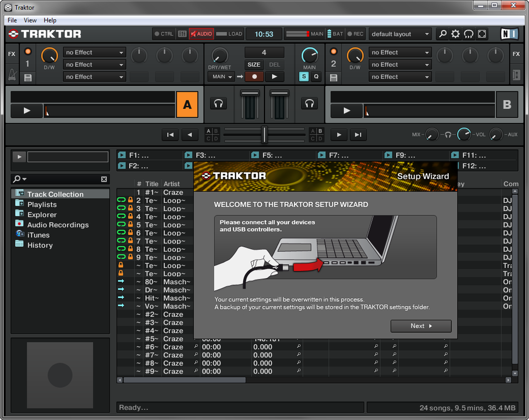Viewport: 529px width, 420px height.
Task: Play Deck A
Action: click(x=26, y=110)
